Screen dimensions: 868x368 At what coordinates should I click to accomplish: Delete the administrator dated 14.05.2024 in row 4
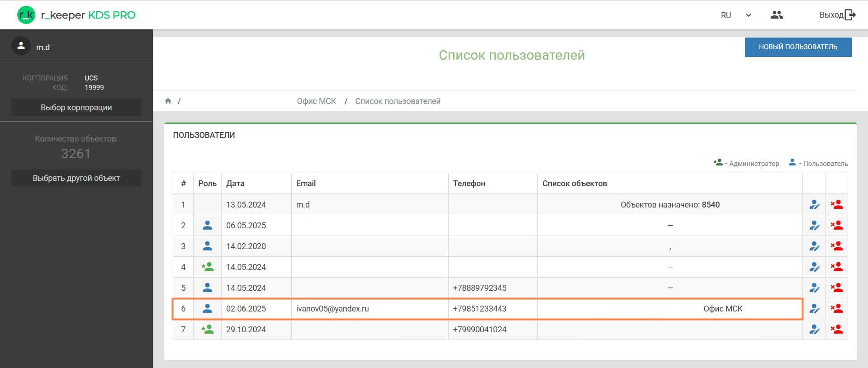(x=836, y=267)
